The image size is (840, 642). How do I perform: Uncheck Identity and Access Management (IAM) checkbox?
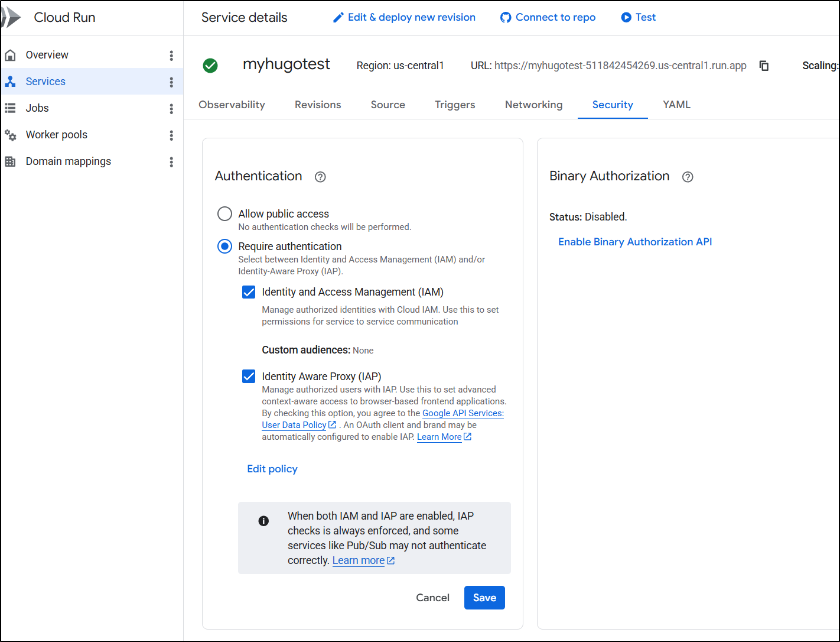pos(249,292)
